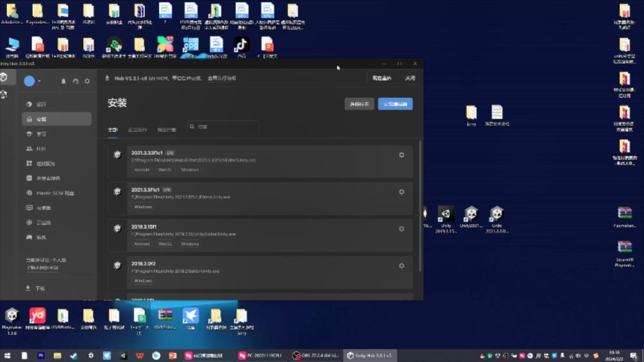Open Premiere Pro from the taskbar
The height and width of the screenshot is (362, 644).
pyautogui.click(x=41, y=356)
